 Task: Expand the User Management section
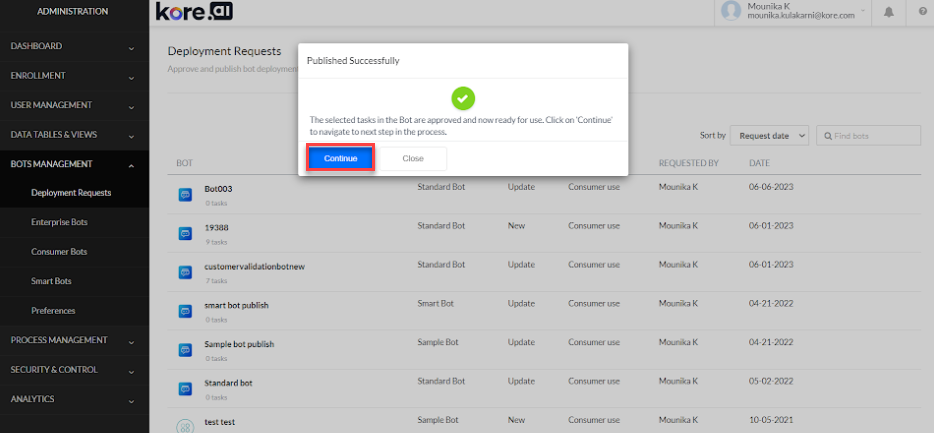tap(74, 105)
